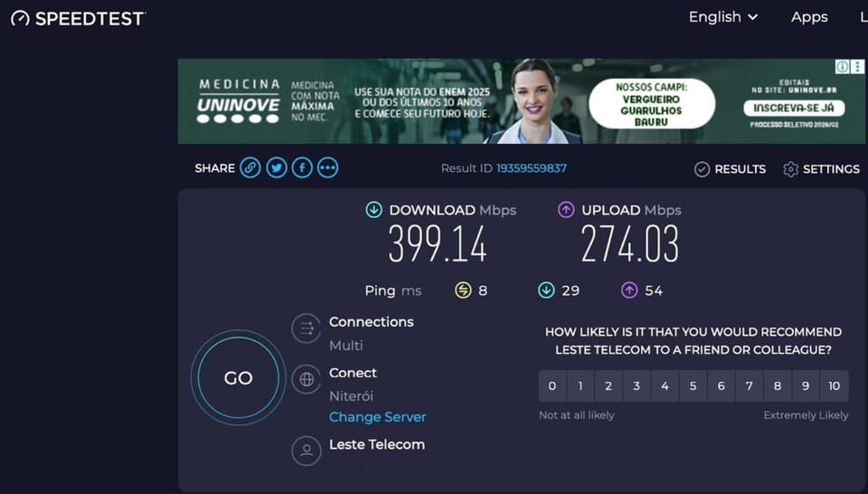Open more share options icon

[327, 167]
